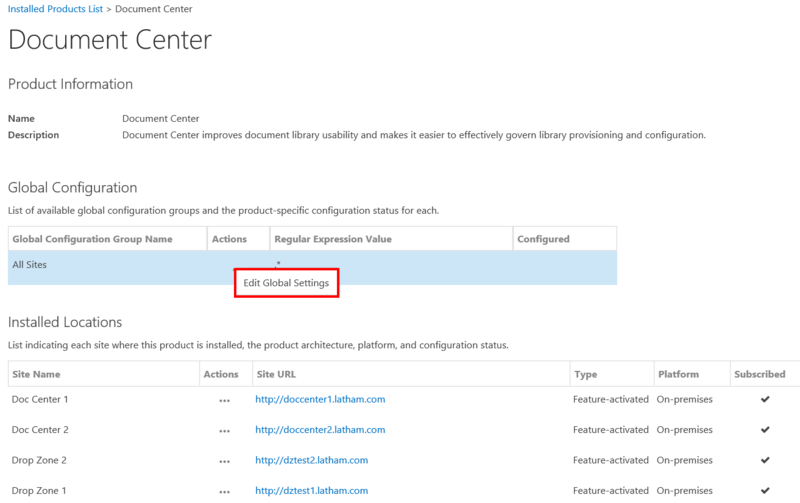Click Subscribed checkmark for Doc Center 2
Viewport: 800px width, 503px height.
765,430
